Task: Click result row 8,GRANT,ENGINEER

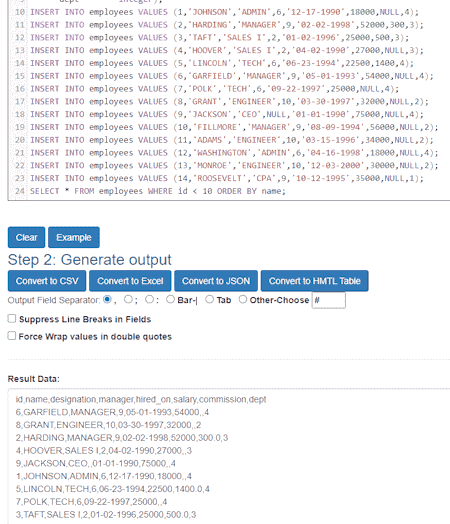Action: tap(108, 425)
